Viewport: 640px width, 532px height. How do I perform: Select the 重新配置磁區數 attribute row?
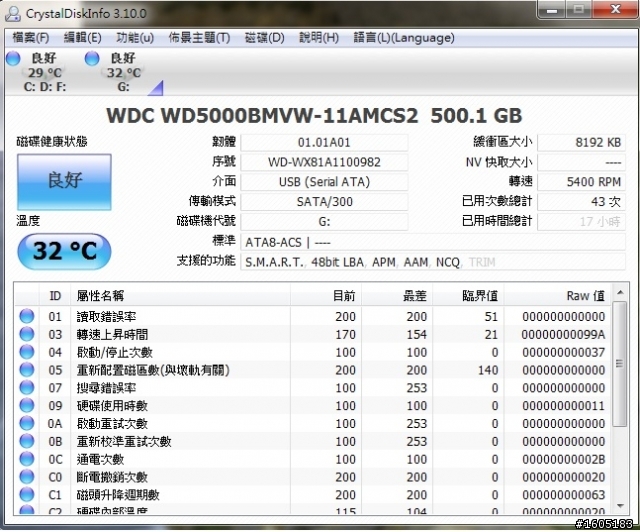coord(313,370)
